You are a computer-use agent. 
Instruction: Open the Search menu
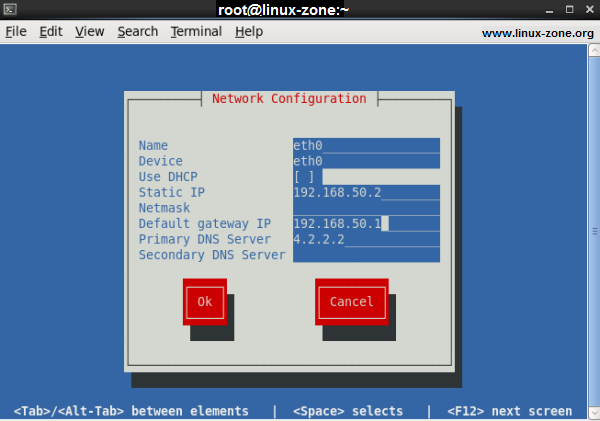pos(138,31)
